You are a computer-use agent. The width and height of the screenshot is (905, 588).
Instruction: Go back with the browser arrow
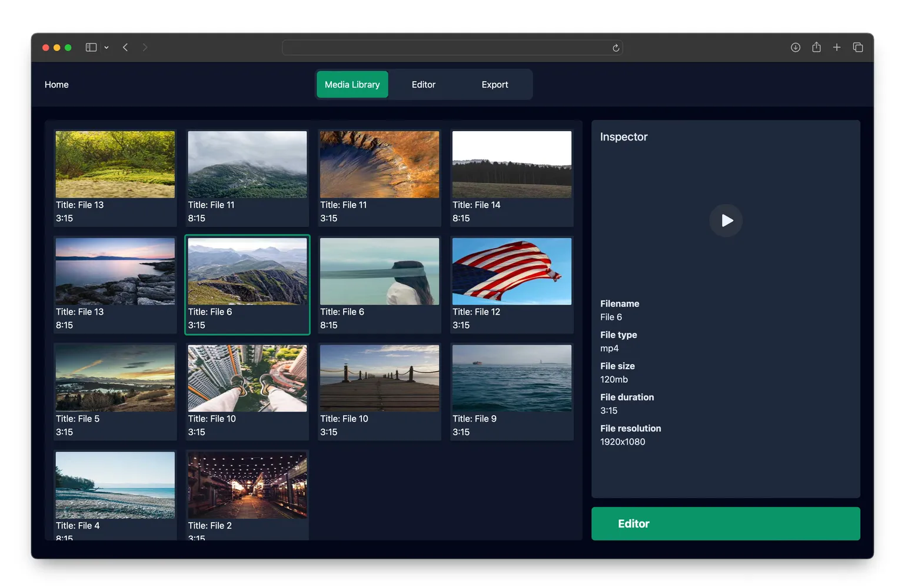[125, 48]
